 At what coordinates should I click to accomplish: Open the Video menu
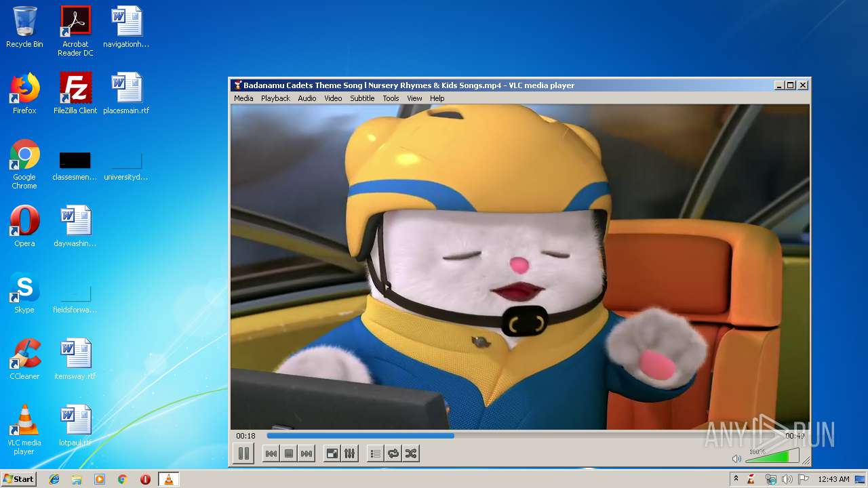point(333,98)
